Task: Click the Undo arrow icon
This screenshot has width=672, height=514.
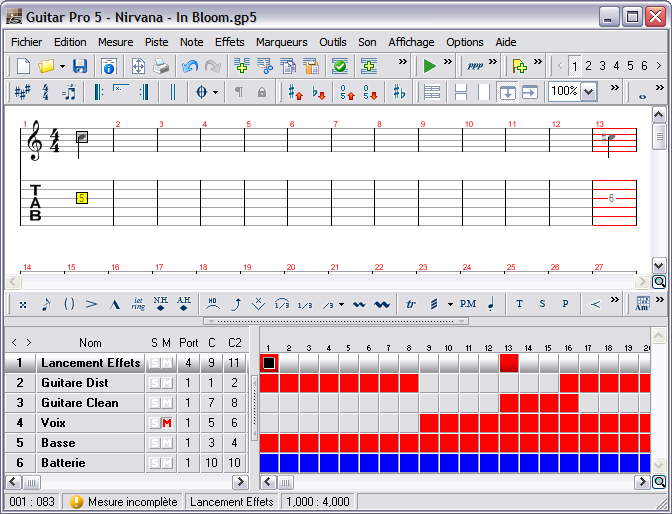Action: tap(190, 66)
